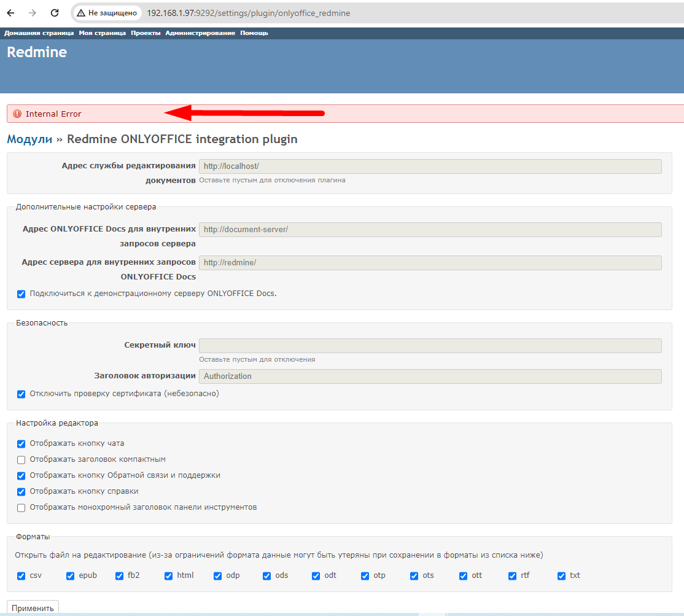The image size is (684, 616).
Task: Click the 'Безопасность' section legend
Action: point(42,323)
